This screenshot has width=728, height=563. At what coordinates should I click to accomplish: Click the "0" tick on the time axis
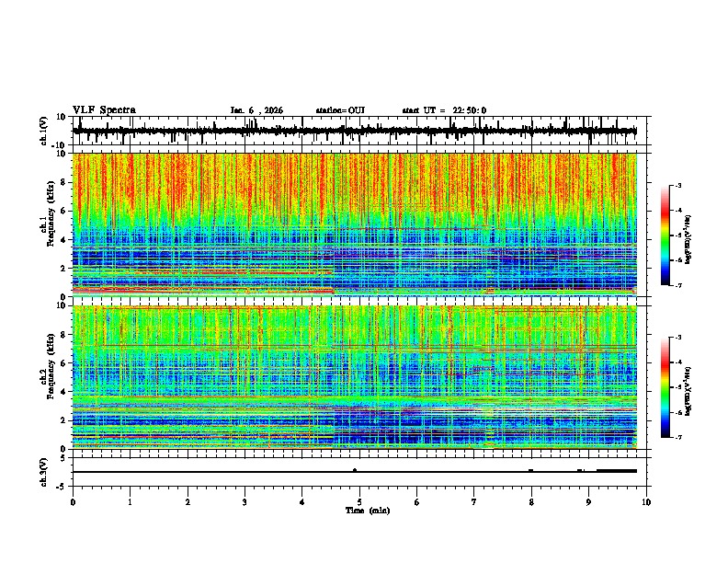coord(73,502)
